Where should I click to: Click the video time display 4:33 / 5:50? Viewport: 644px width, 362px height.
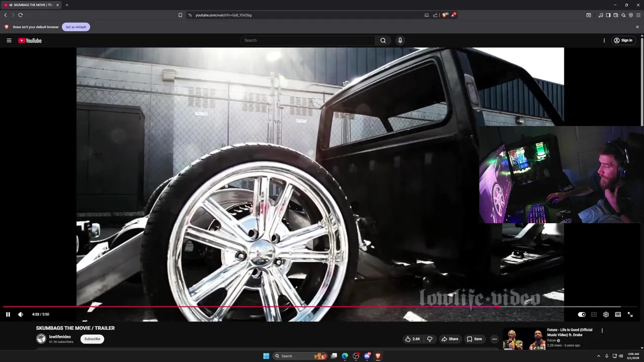point(41,314)
